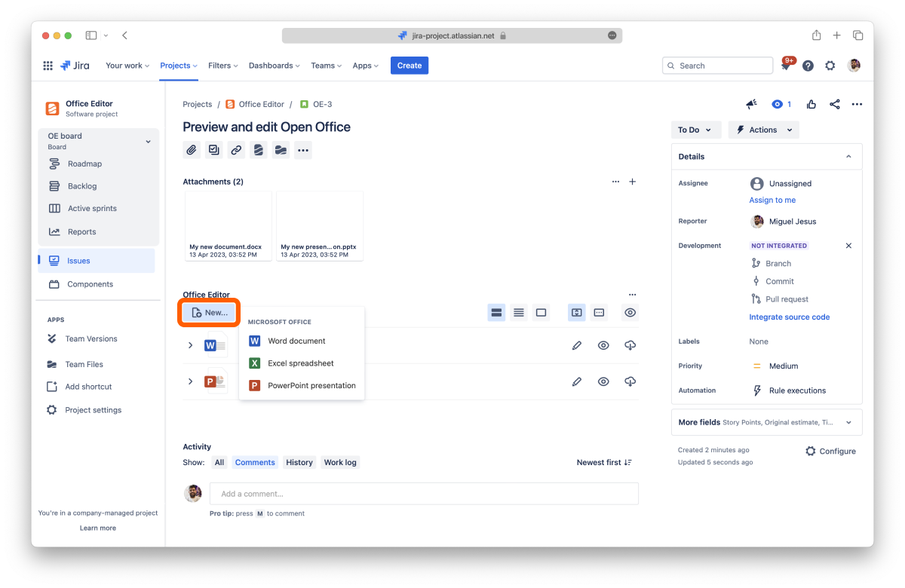The image size is (905, 588).
Task: Click the Jira logo
Action: [75, 66]
